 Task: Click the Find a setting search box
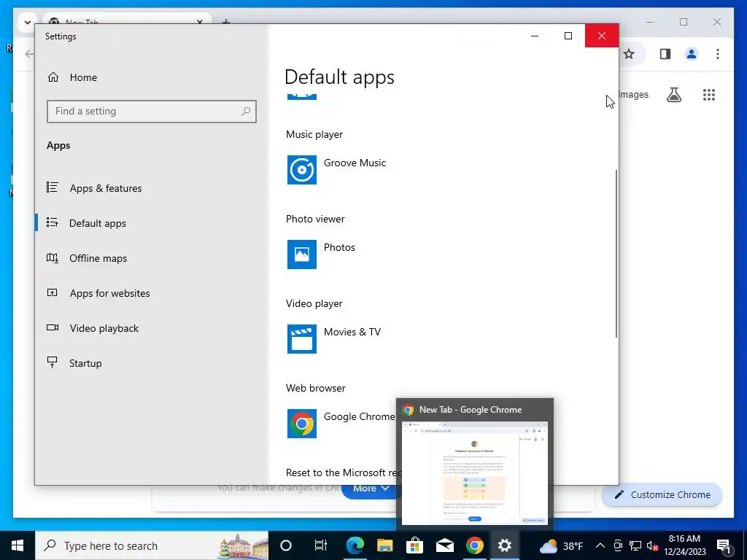click(x=152, y=111)
